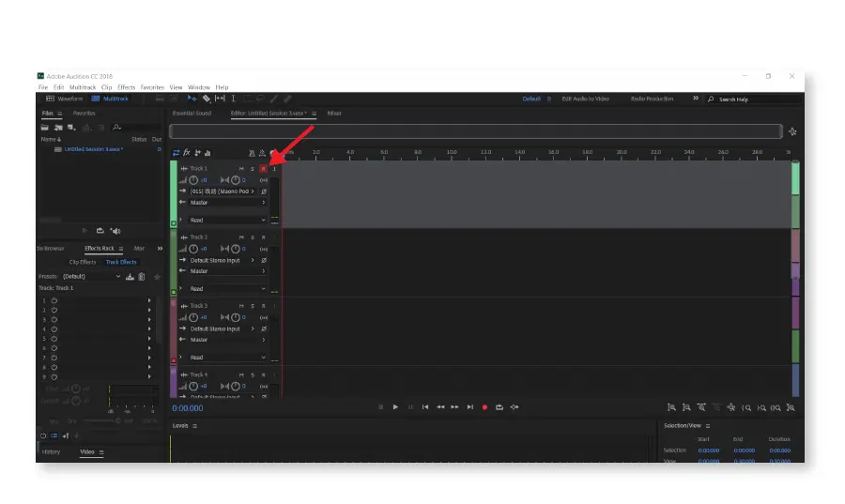Select the Razor tool in the top toolbar
The height and width of the screenshot is (504, 845).
tap(207, 99)
